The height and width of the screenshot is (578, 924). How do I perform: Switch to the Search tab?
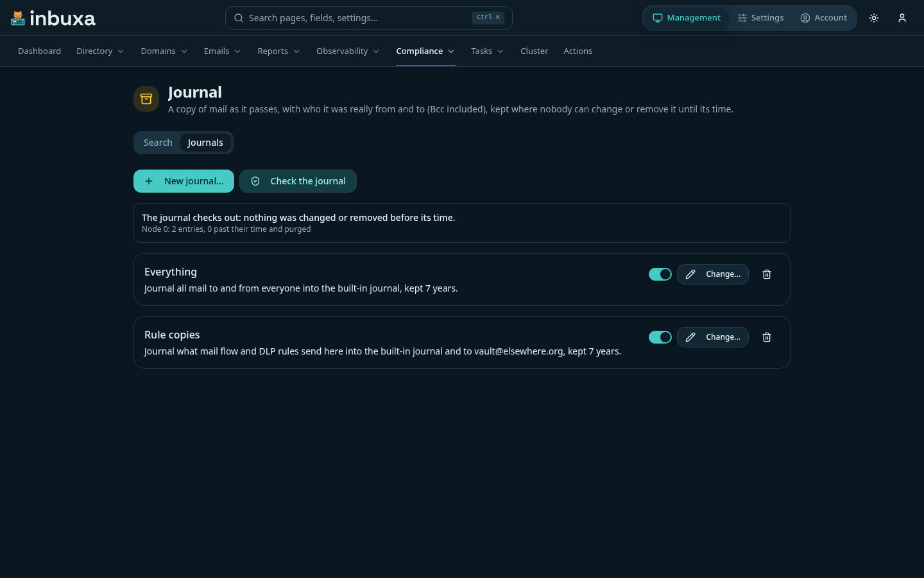(158, 143)
